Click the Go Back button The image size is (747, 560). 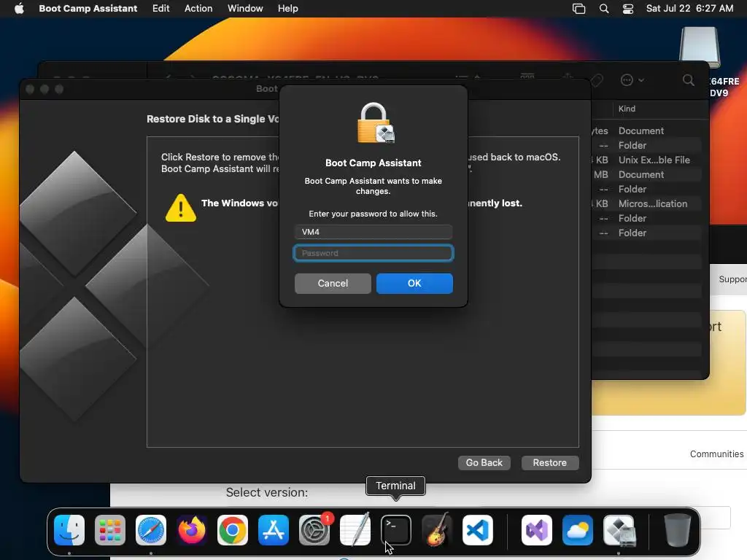(484, 463)
